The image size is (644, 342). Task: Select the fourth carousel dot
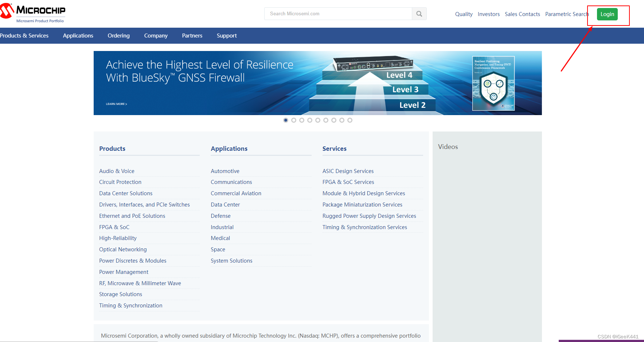pos(310,120)
